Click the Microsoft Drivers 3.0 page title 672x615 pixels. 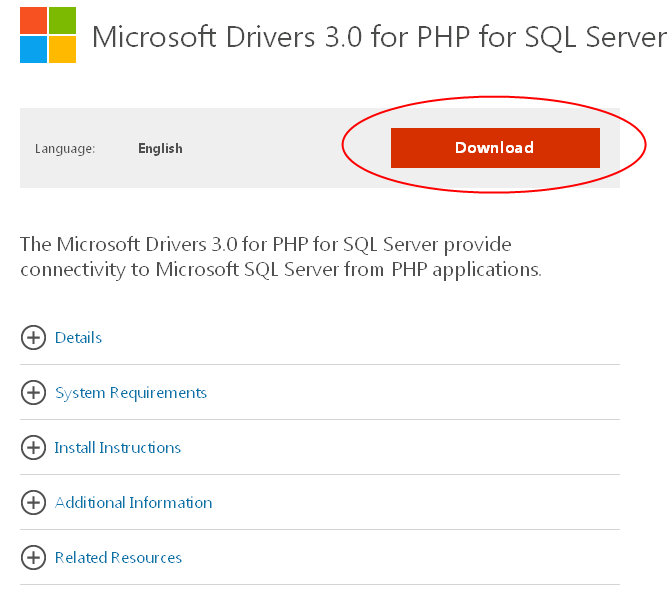[x=379, y=37]
